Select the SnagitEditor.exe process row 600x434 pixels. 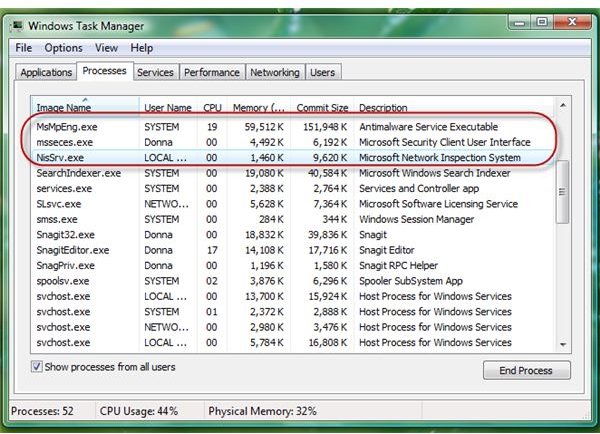pyautogui.click(x=292, y=250)
